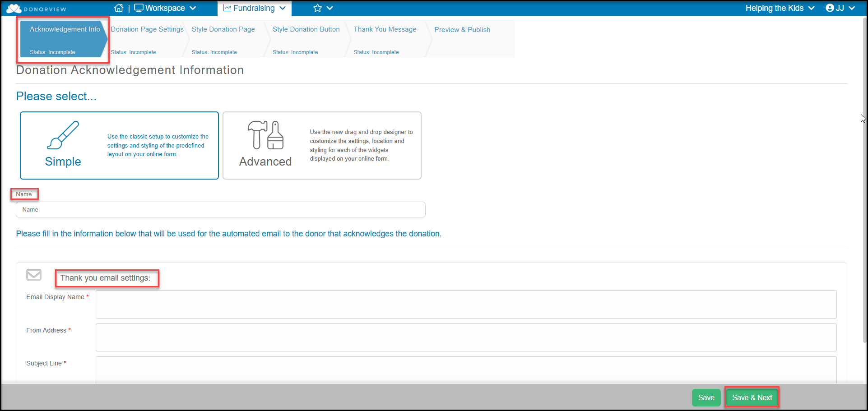
Task: Click the automated email instruction text
Action: pyautogui.click(x=229, y=234)
